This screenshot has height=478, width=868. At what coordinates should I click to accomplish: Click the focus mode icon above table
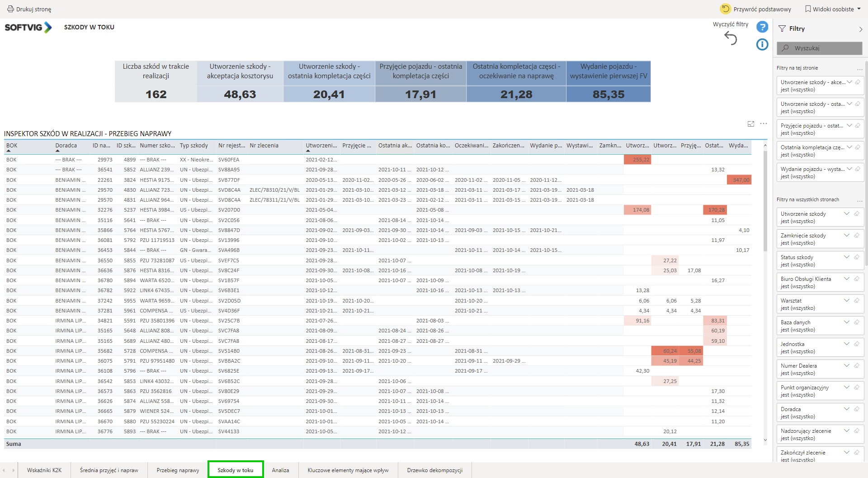(x=751, y=124)
